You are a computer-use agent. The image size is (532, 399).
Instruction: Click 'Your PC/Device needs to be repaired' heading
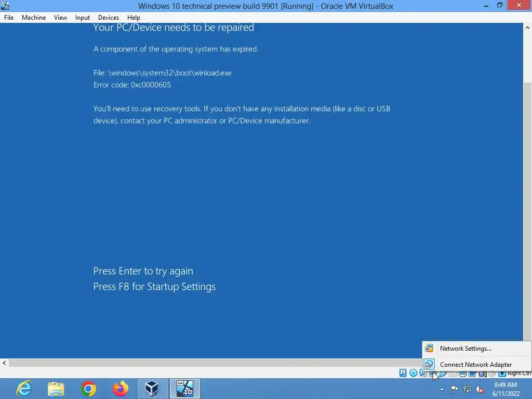click(174, 27)
